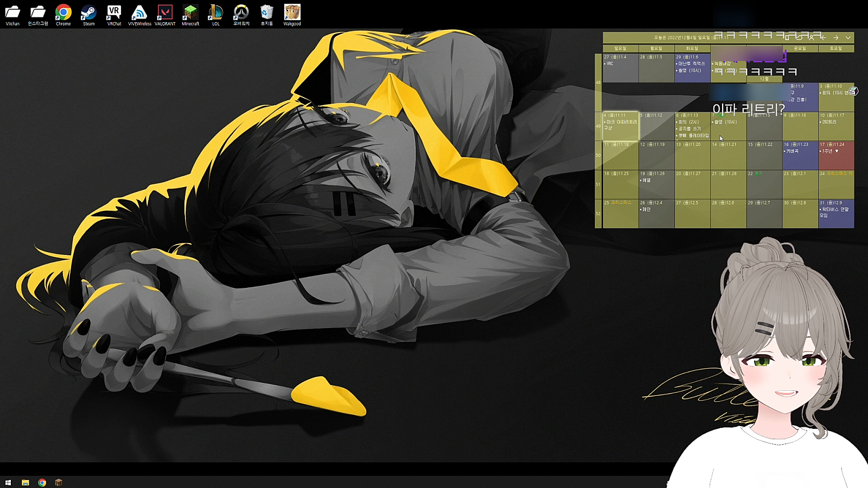The width and height of the screenshot is (868, 488).
Task: Open the Viichan folder on the desktop
Action: click(x=12, y=15)
